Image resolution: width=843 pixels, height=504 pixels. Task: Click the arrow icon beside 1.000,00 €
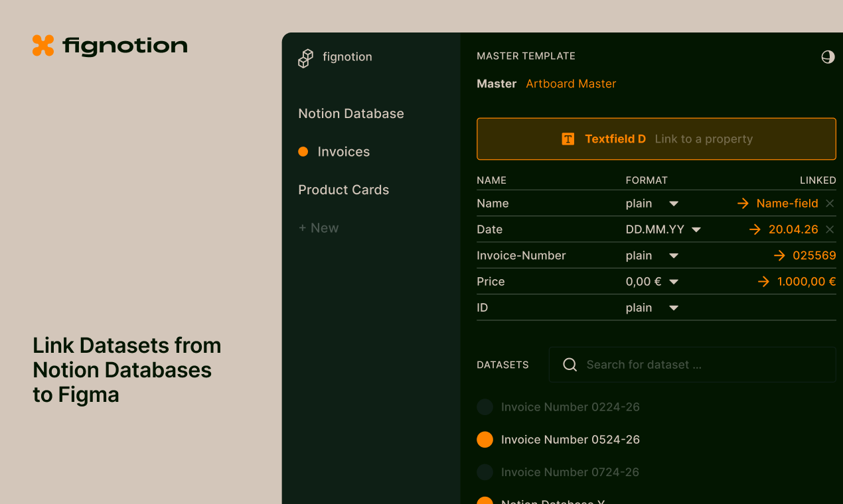click(764, 282)
